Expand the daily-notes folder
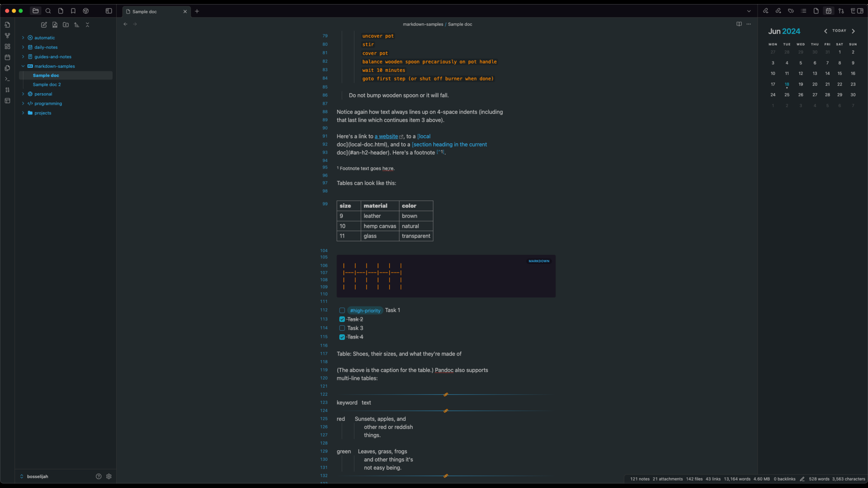 23,47
